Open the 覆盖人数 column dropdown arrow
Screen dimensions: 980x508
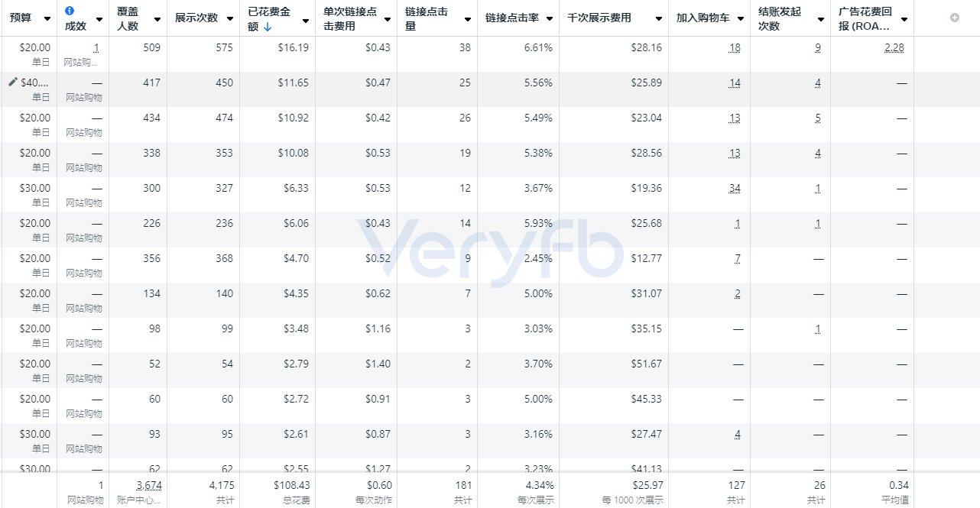coord(157,19)
